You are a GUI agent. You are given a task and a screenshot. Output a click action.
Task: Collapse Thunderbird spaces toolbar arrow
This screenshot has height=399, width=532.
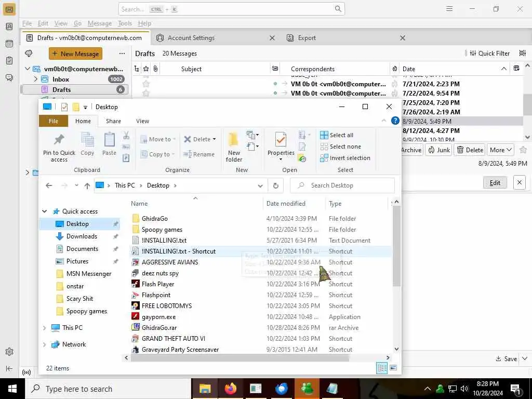tap(9, 368)
